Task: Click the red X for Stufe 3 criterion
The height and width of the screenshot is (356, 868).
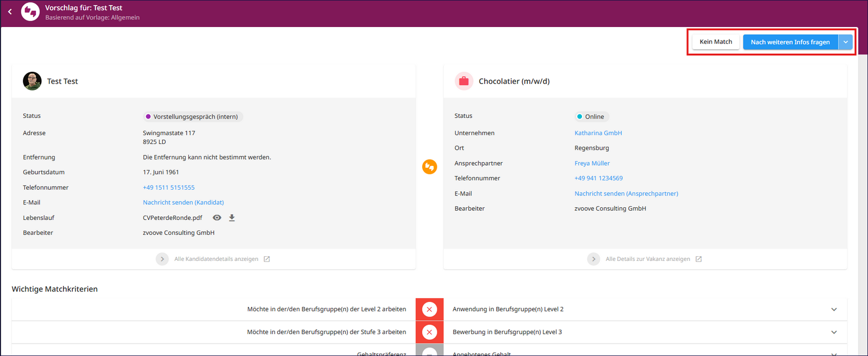Action: [x=429, y=332]
